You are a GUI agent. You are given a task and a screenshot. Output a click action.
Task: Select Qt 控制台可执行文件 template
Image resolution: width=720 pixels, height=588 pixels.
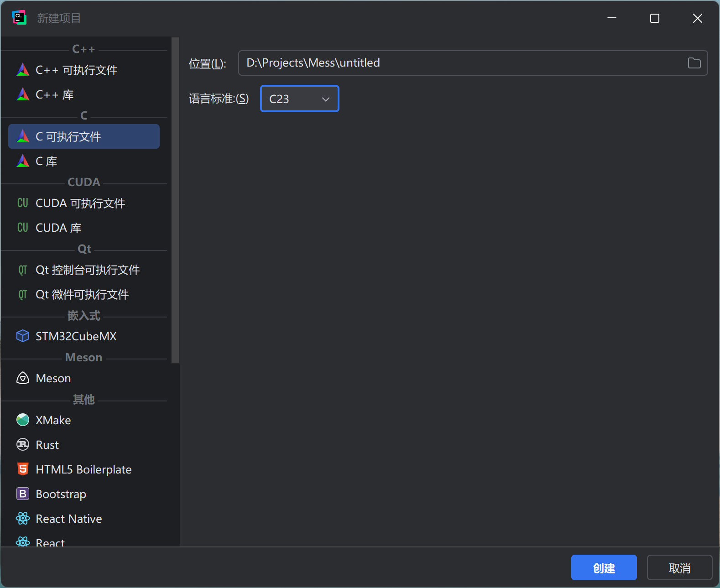[88, 270]
